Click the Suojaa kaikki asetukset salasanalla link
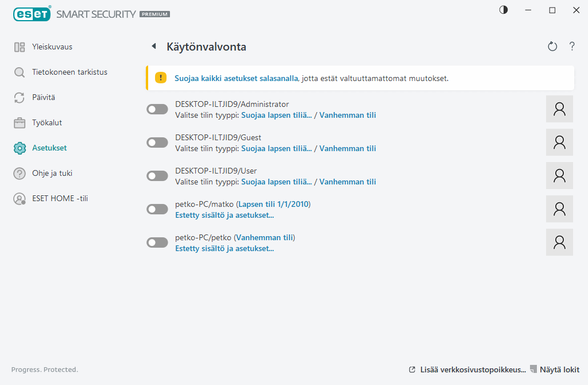The image size is (588, 385). coord(236,78)
